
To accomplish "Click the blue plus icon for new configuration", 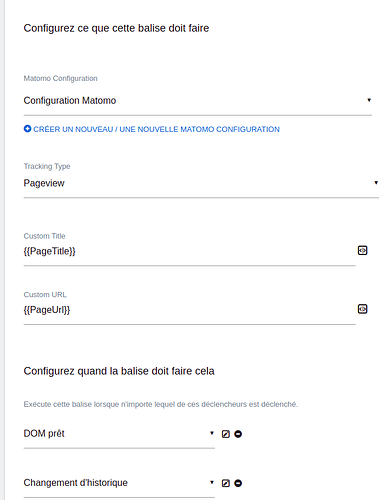I will [27, 129].
